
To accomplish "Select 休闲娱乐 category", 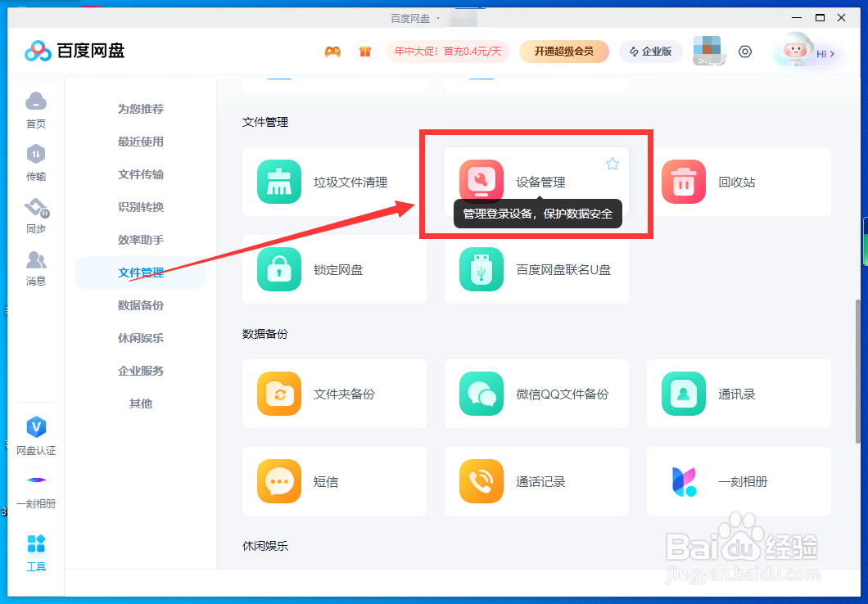I will coord(141,337).
